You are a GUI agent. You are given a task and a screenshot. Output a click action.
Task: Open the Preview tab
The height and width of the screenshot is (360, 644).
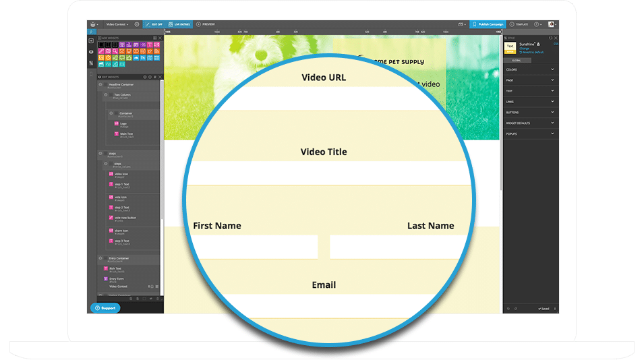(x=206, y=24)
